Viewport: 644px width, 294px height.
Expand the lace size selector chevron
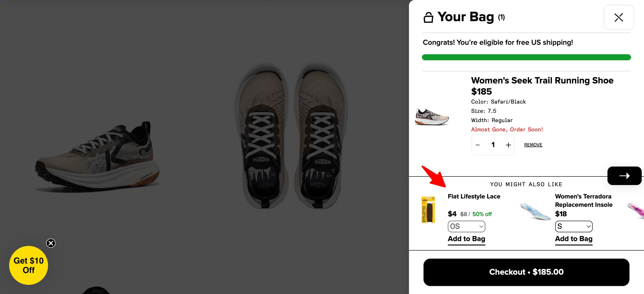[481, 226]
